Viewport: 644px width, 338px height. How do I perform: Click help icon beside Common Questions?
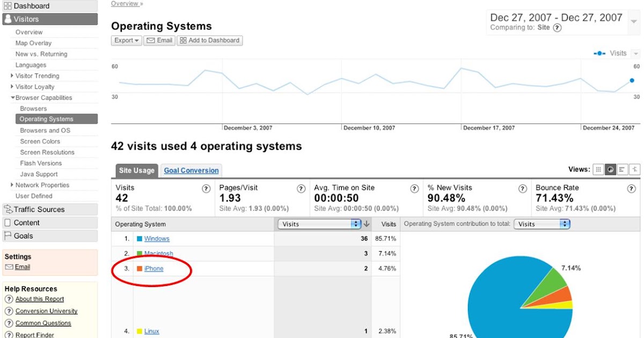click(9, 323)
